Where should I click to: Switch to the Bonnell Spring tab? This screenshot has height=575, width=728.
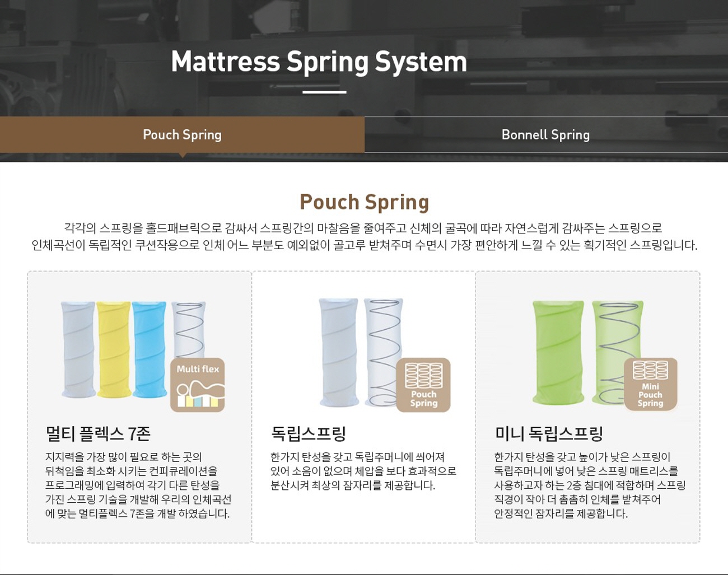coord(545,135)
